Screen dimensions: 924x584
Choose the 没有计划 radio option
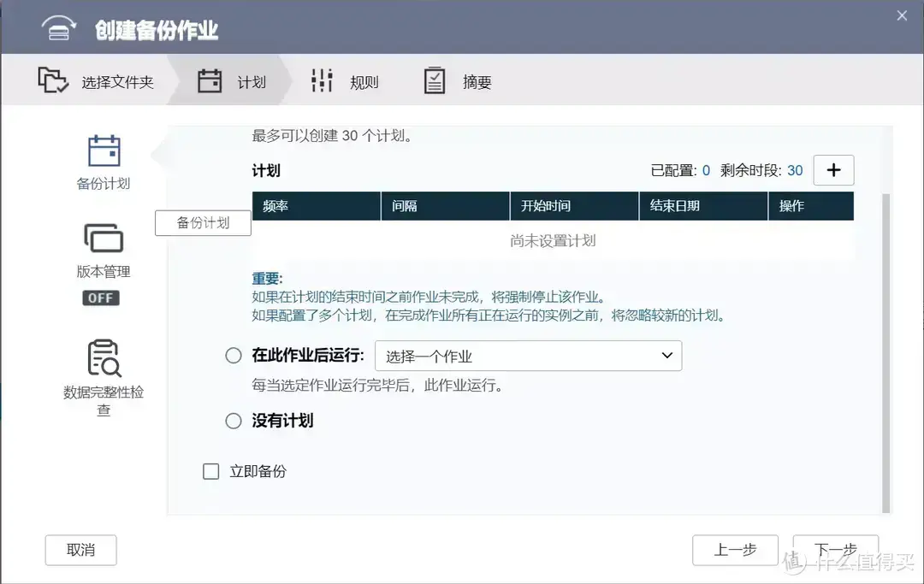click(233, 421)
